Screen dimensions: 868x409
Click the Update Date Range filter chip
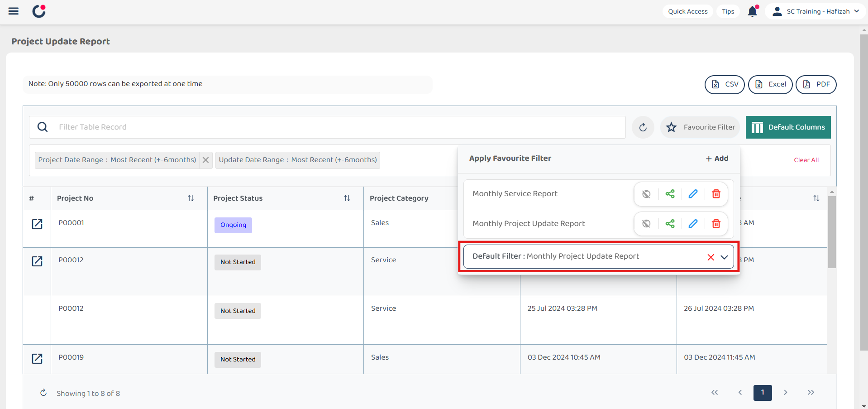pyautogui.click(x=298, y=160)
